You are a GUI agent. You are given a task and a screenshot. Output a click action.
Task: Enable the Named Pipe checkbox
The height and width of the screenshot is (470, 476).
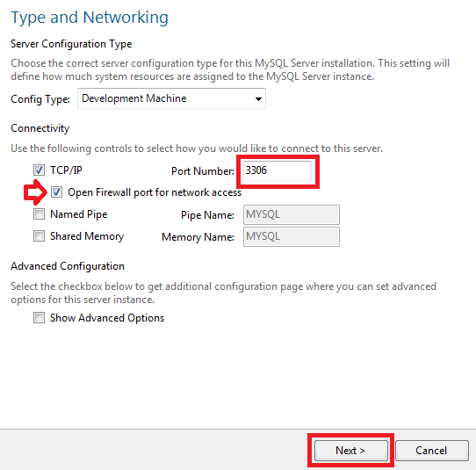point(39,214)
